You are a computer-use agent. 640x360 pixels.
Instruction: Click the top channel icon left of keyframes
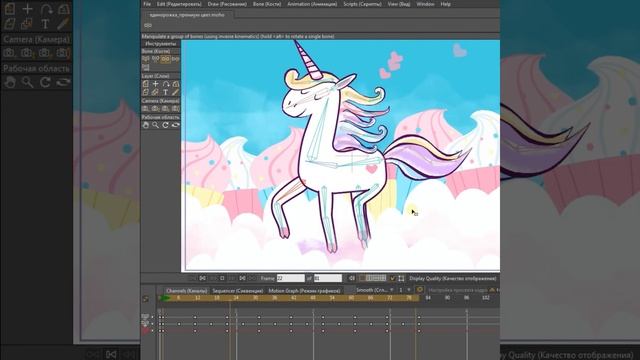145,317
